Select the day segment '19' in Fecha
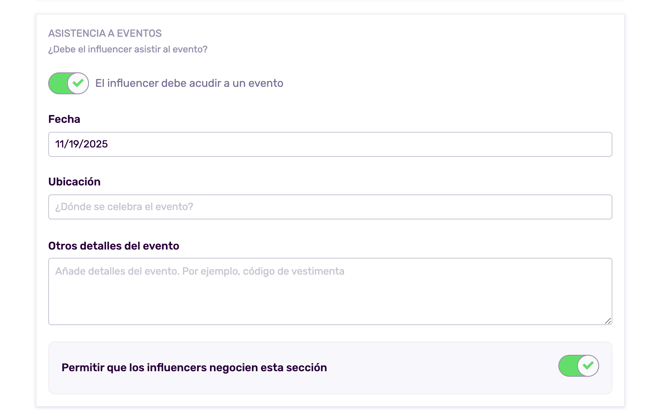Screen dimensions: 670x417 pyautogui.click(x=73, y=144)
